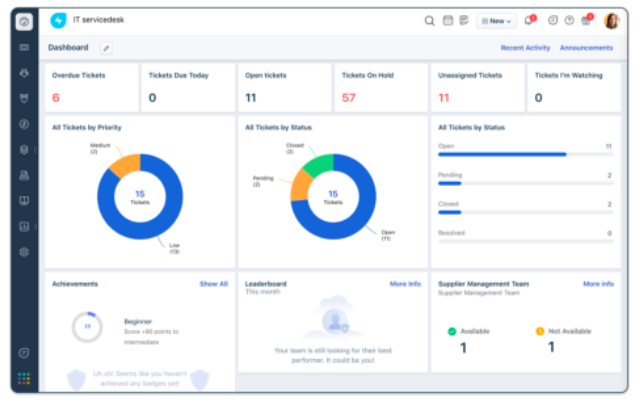Open the shield icon in the sidebar
Viewport: 642px width, 405px height.
click(x=24, y=98)
